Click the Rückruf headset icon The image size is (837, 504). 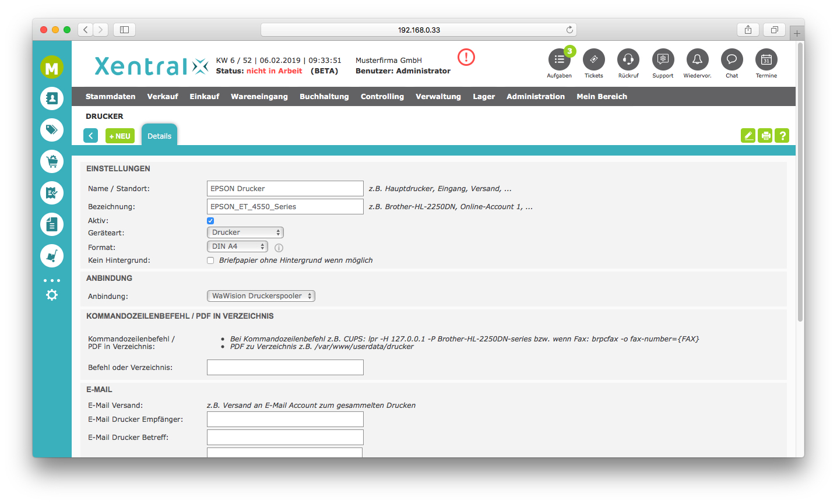tap(628, 59)
